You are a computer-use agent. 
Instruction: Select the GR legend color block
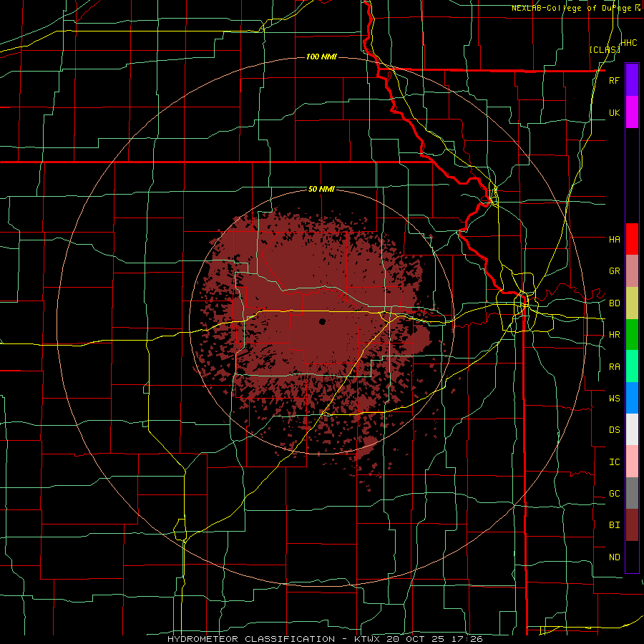click(632, 271)
